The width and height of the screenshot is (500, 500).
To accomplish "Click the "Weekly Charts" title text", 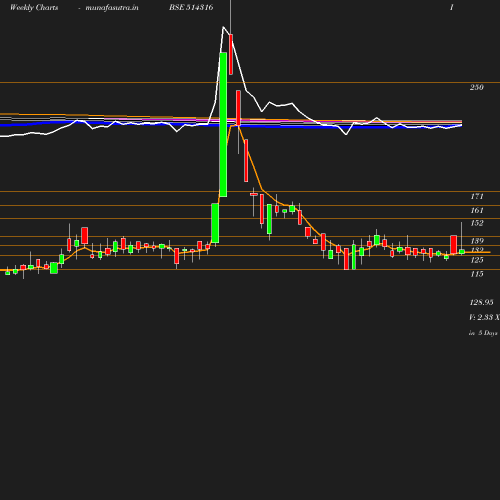I will point(34,8).
